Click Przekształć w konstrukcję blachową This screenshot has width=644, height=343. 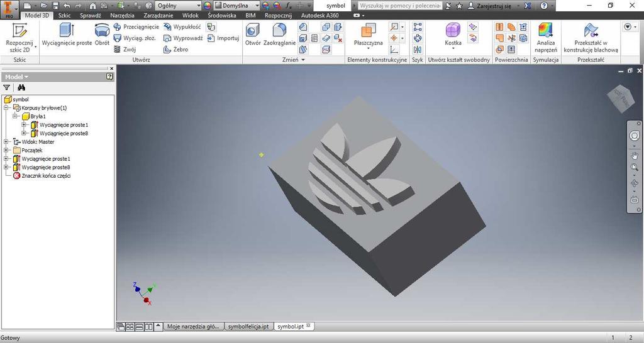[x=591, y=38]
